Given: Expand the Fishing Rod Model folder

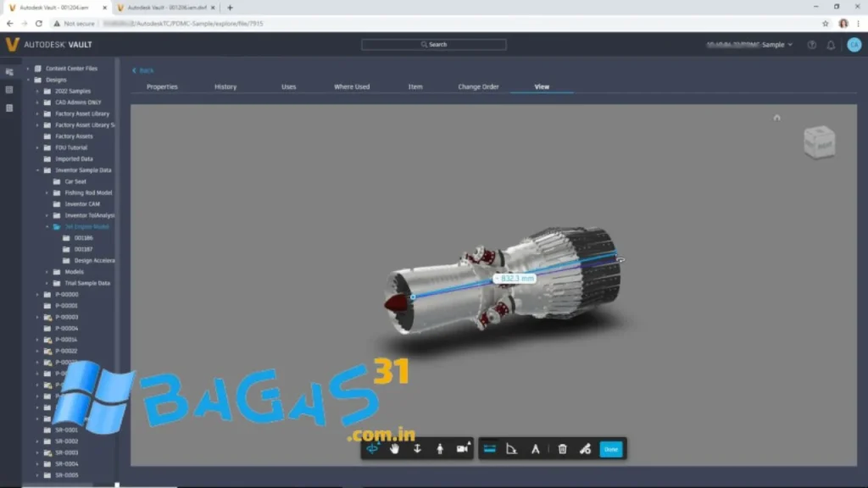Looking at the screenshot, I should (47, 192).
